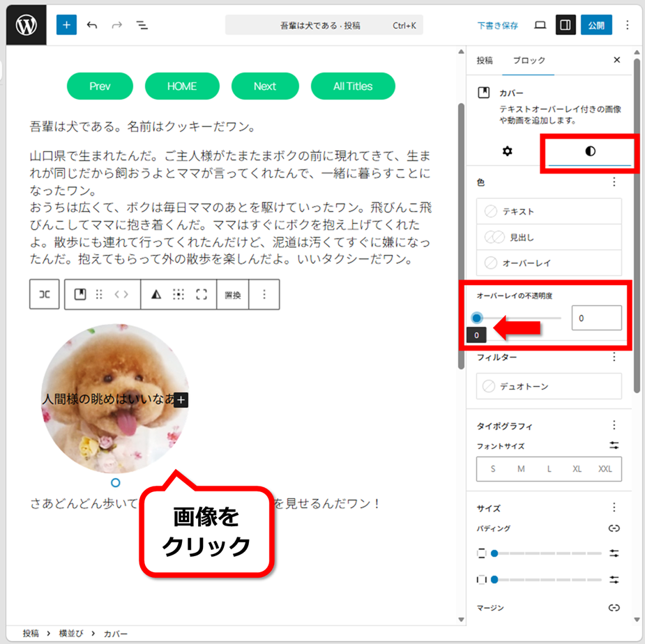This screenshot has height=644, width=645.
Task: Open the block inserter plus button
Action: point(66,25)
